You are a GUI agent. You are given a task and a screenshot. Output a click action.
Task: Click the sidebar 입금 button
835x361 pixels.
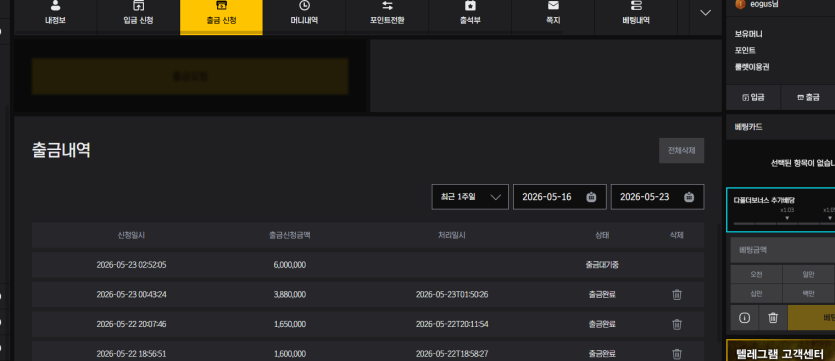click(x=753, y=97)
